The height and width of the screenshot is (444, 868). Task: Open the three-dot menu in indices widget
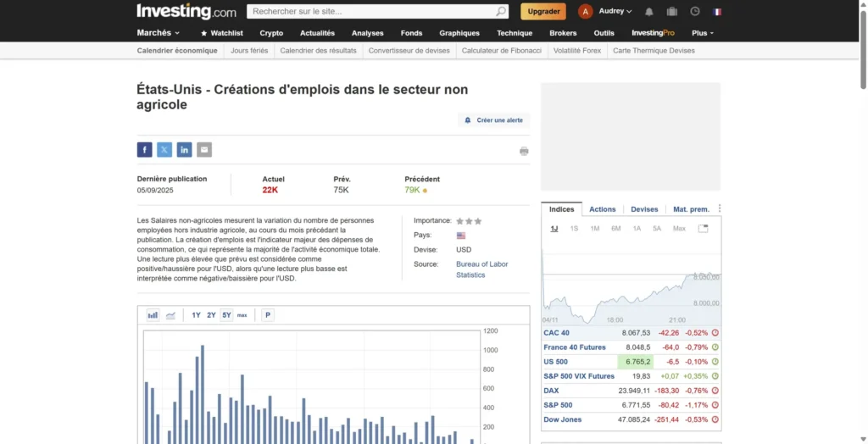[x=720, y=208]
